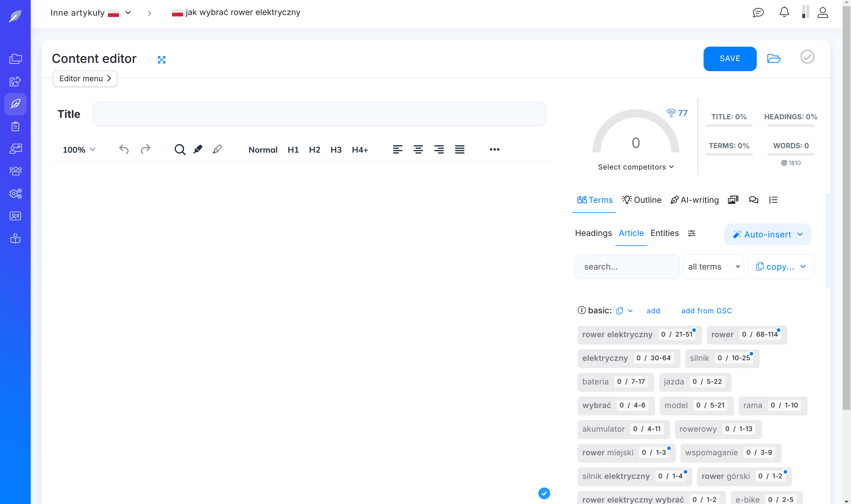Image resolution: width=851 pixels, height=504 pixels.
Task: Select the filled highlighter marker tool
Action: click(x=198, y=149)
